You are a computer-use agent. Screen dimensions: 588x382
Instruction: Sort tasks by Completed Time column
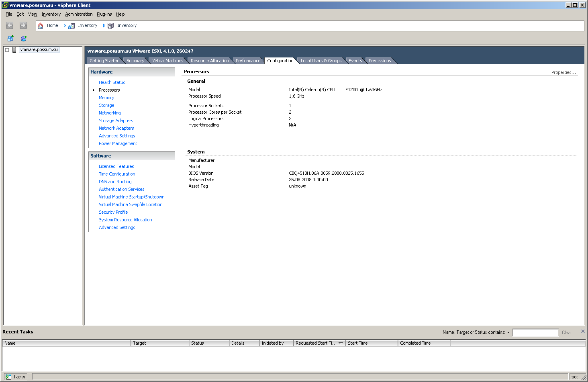[x=424, y=343]
